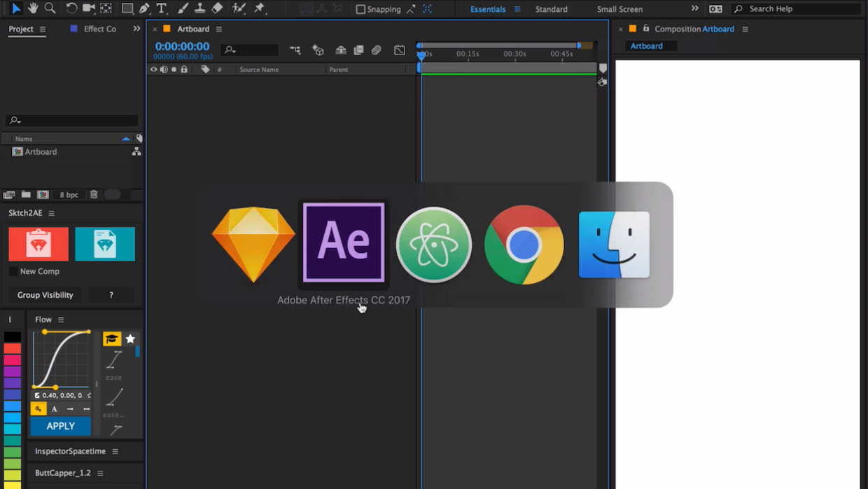Select the Roto Brush tool
This screenshot has width=868, height=489.
click(x=239, y=8)
